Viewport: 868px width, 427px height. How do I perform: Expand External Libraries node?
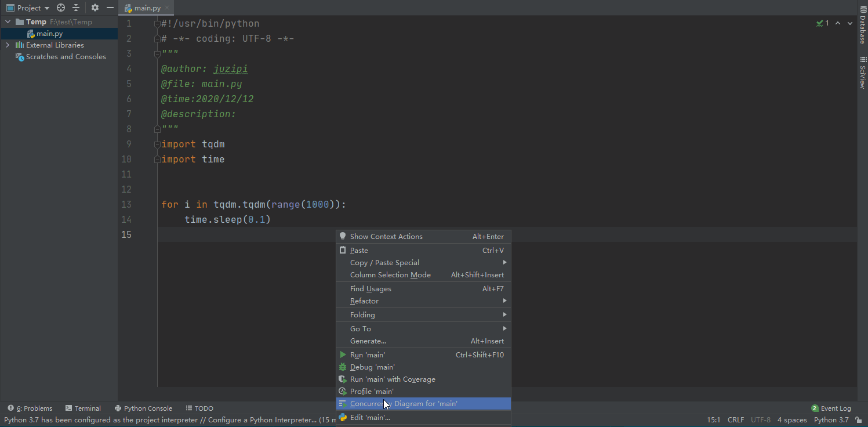pyautogui.click(x=8, y=45)
